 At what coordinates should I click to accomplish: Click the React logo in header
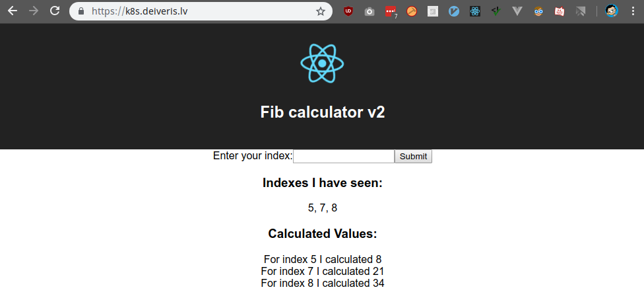click(x=322, y=63)
